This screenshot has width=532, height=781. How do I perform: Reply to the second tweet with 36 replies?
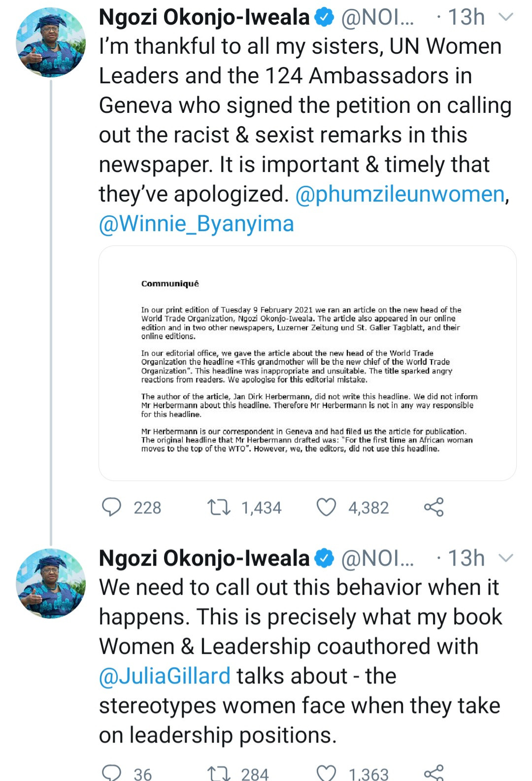[111, 773]
